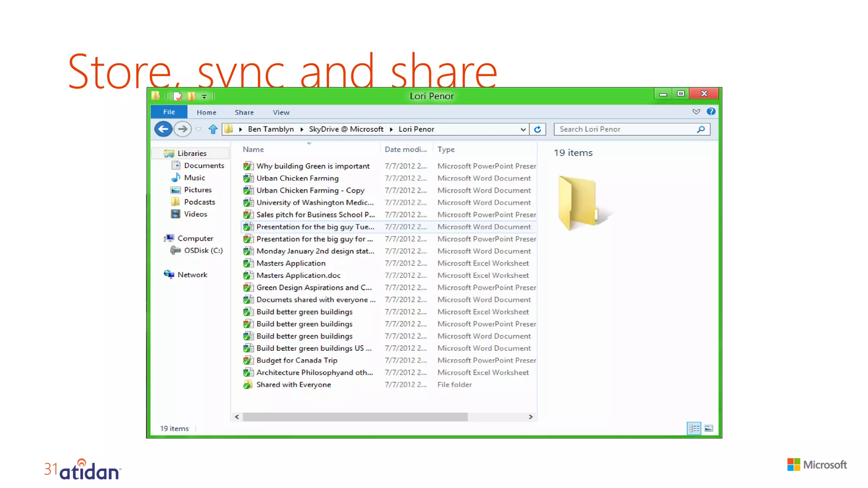The image size is (868, 488).
Task: Select Podcasts in the navigation pane
Action: click(200, 202)
